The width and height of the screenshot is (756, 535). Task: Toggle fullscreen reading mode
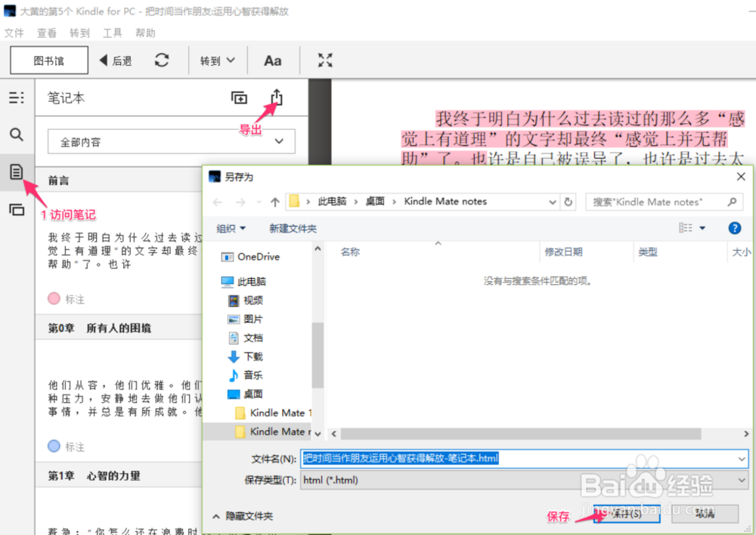tap(325, 60)
